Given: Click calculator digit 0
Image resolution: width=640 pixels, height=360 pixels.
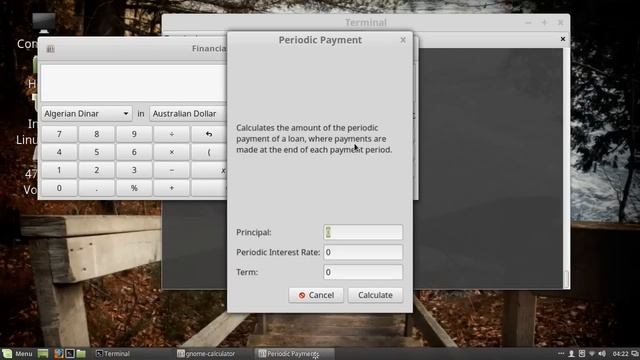Looking at the screenshot, I should click(x=59, y=188).
